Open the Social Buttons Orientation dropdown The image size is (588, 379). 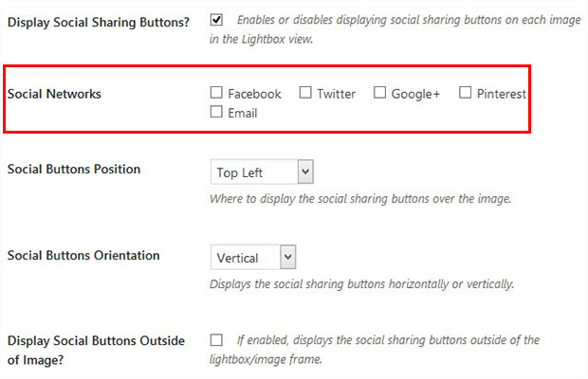pos(253,258)
